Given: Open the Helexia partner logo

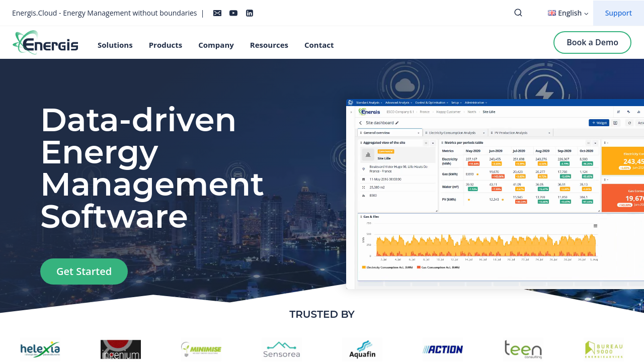Looking at the screenshot, I should pos(40,349).
